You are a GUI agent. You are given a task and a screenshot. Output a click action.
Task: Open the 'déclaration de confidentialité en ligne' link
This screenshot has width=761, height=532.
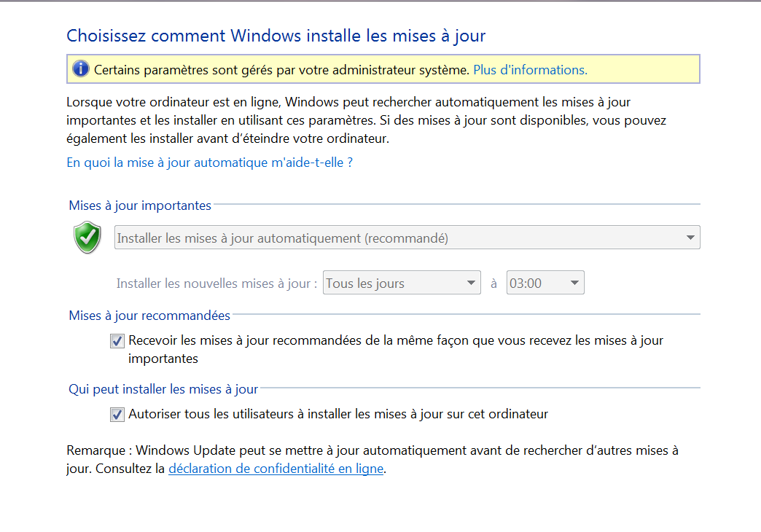[276, 469]
